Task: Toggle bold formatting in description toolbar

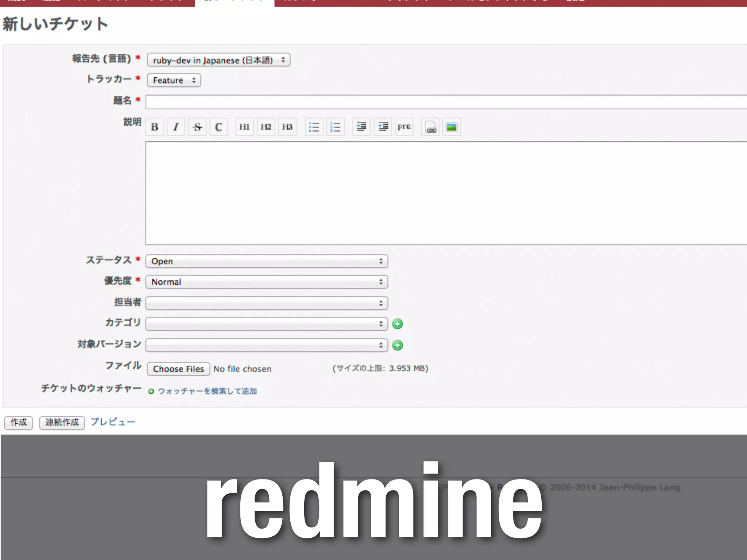Action: point(155,127)
